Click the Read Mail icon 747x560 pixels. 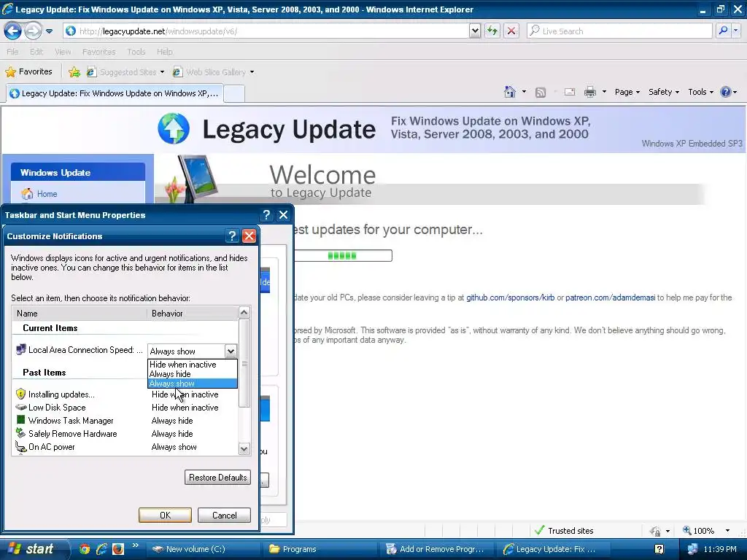coord(570,92)
